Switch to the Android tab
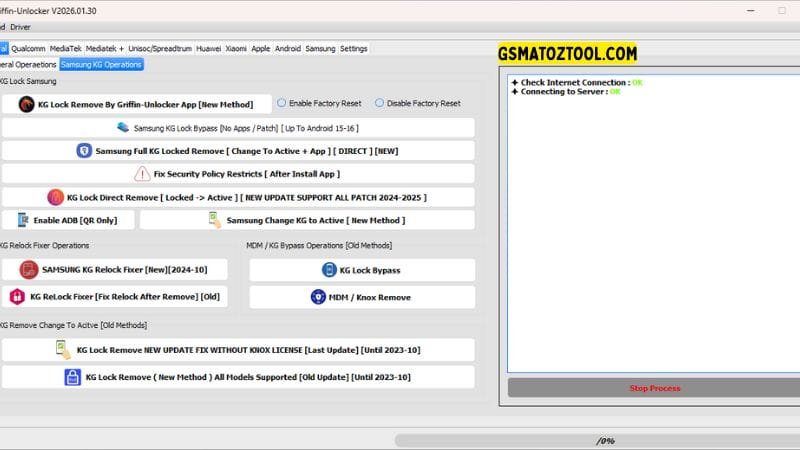800x450 pixels. coord(288,48)
